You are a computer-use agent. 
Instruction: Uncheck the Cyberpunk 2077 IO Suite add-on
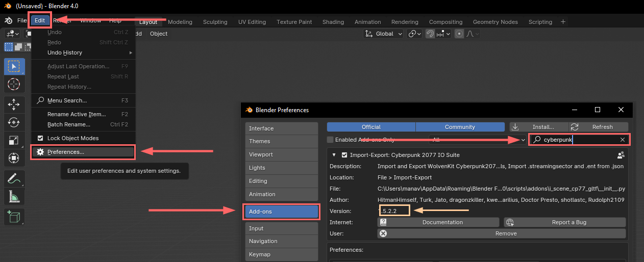coord(344,155)
